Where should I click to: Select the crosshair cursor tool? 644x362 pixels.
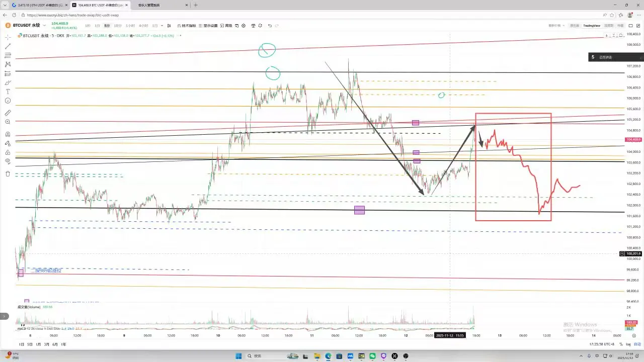pyautogui.click(x=8, y=37)
